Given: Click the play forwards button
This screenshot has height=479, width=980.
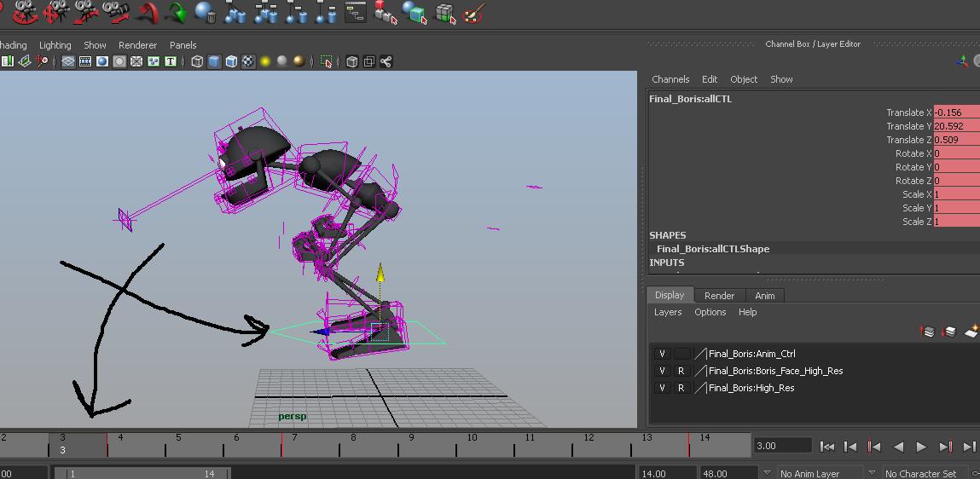Looking at the screenshot, I should click(x=921, y=447).
